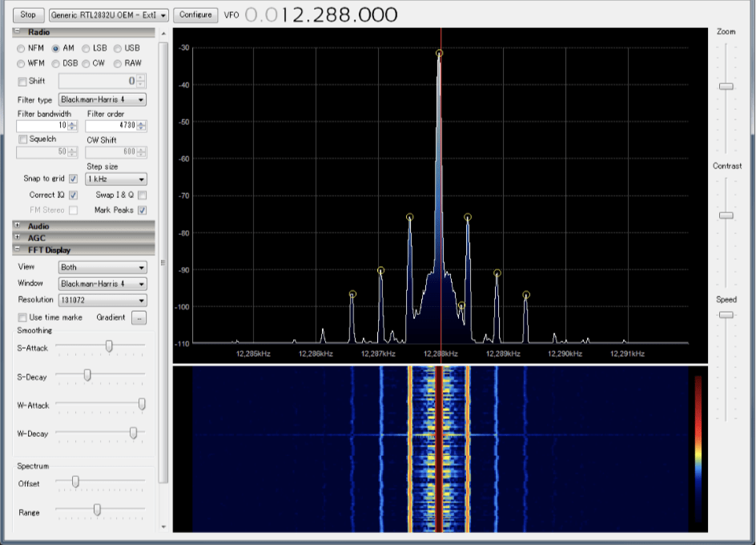Image resolution: width=756 pixels, height=545 pixels.
Task: Click the panel splitter grip handle
Action: pos(163,263)
